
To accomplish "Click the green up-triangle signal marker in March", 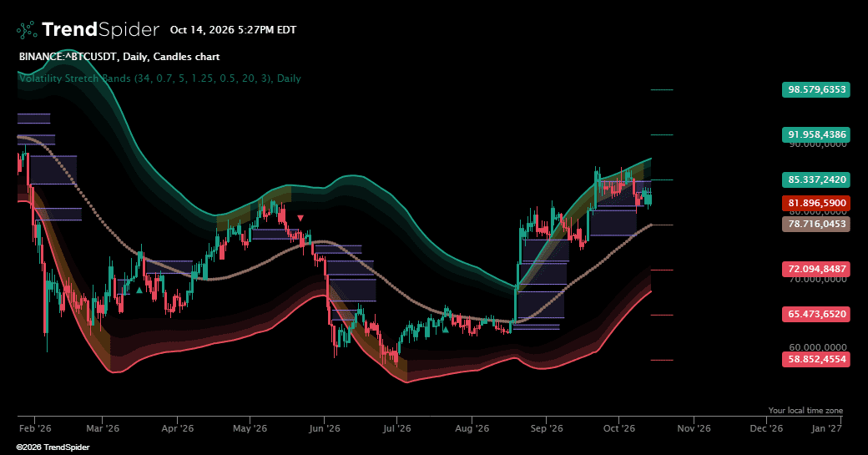I will pyautogui.click(x=139, y=290).
